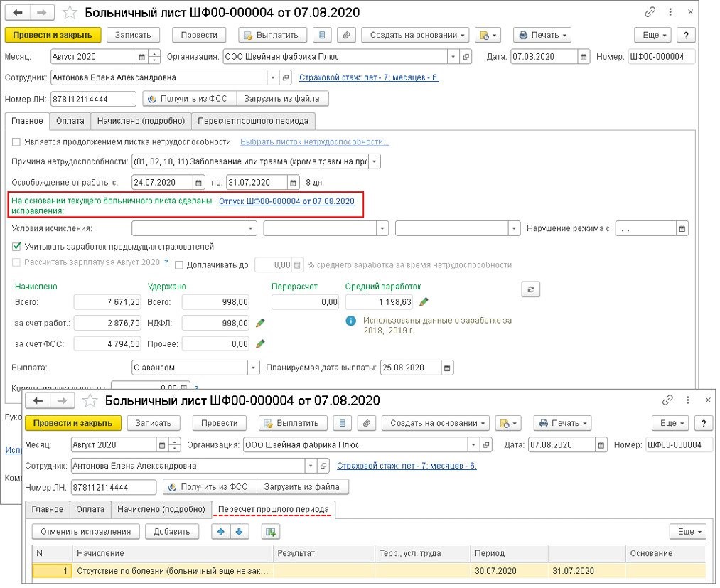Click the copy link icon in top window
This screenshot has width=720, height=588.
650,13
